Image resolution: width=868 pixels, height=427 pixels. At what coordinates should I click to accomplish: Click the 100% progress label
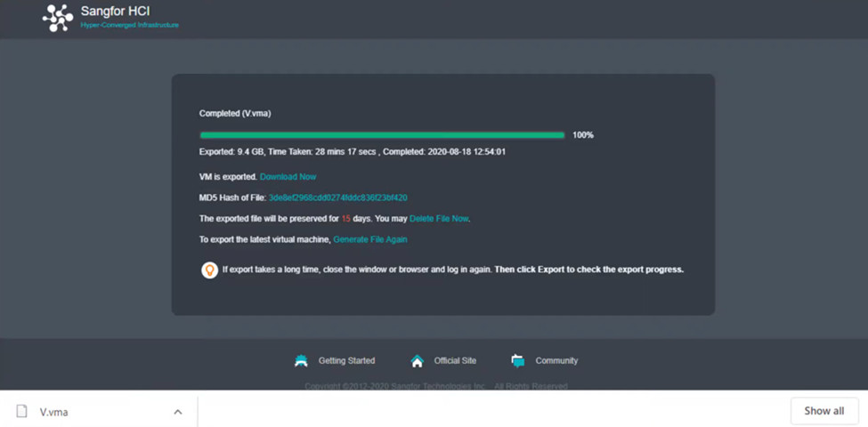pyautogui.click(x=583, y=135)
